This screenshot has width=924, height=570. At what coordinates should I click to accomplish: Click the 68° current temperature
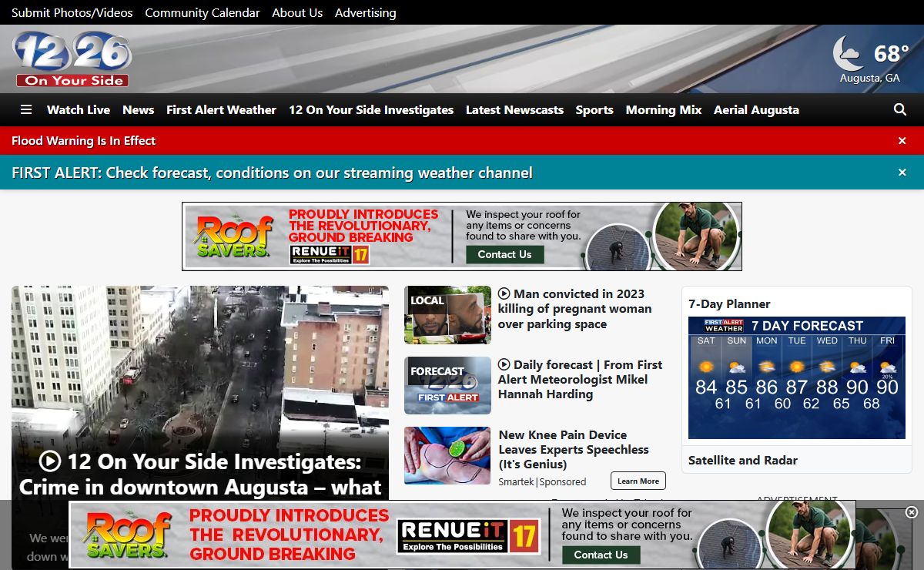coord(892,53)
